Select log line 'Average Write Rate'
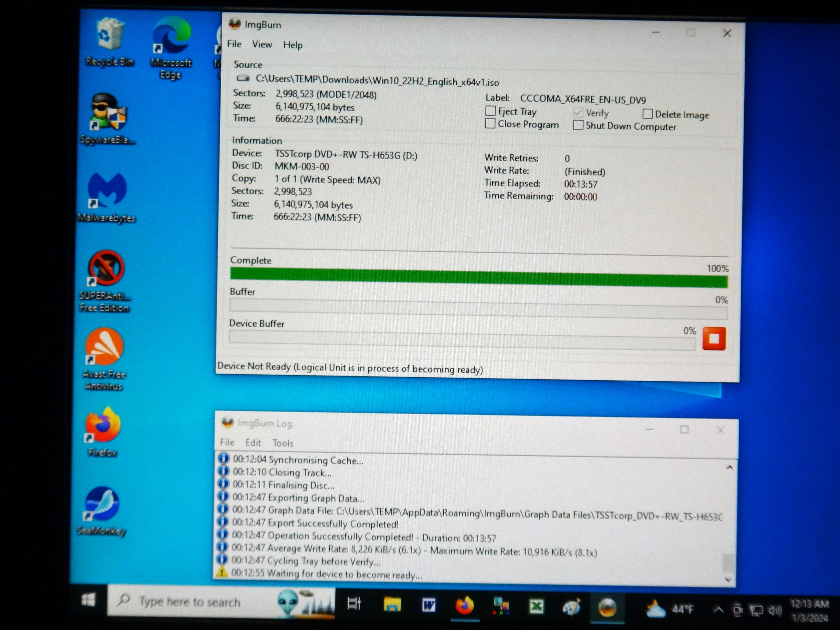This screenshot has height=630, width=840. click(414, 550)
